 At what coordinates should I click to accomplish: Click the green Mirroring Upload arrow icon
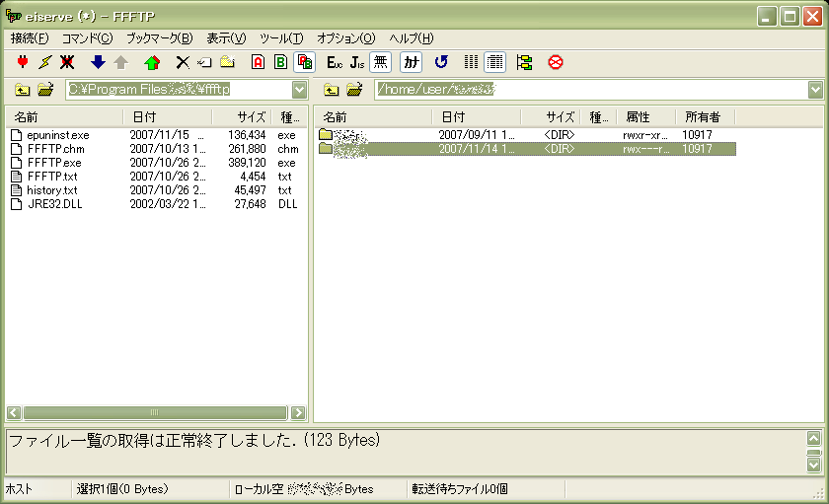click(152, 62)
